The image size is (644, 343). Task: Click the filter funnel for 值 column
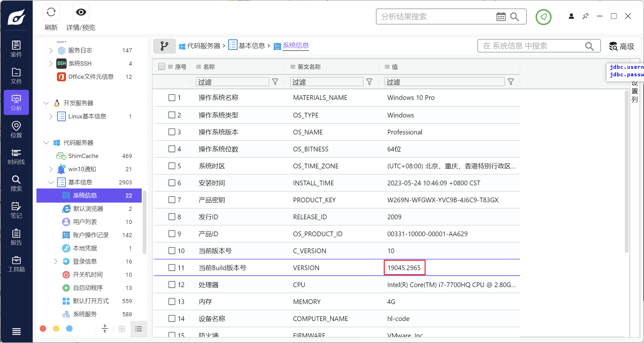coord(511,82)
